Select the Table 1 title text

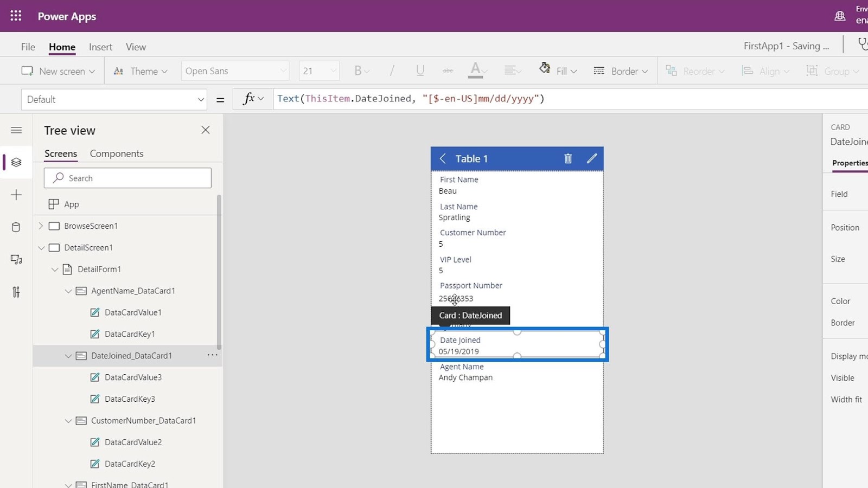(471, 158)
